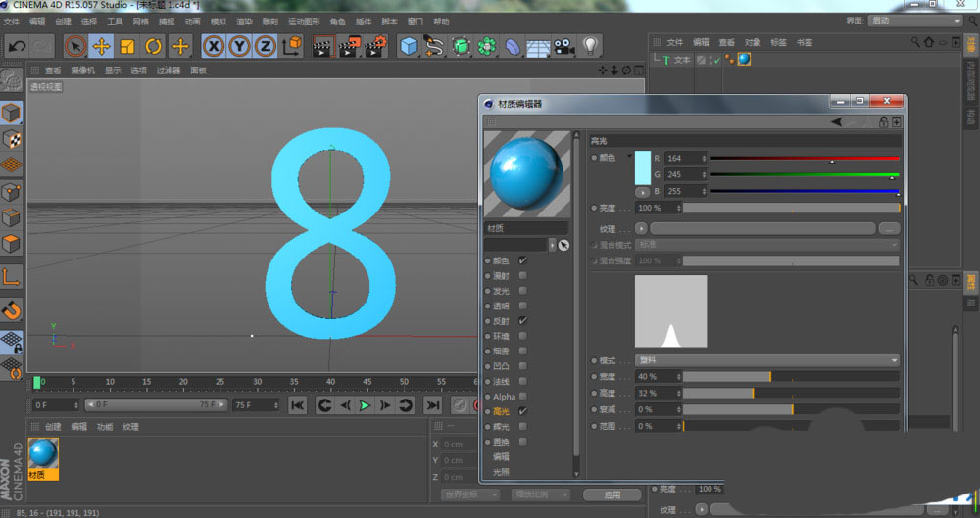Open the 帮助 menu
980x518 pixels.
click(441, 22)
